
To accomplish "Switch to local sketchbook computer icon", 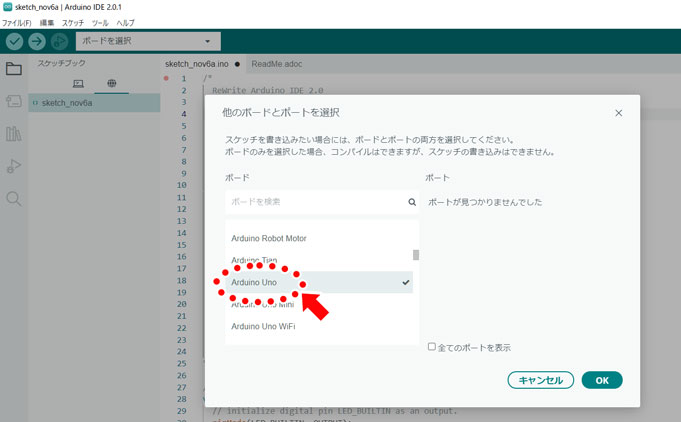I will (x=78, y=83).
